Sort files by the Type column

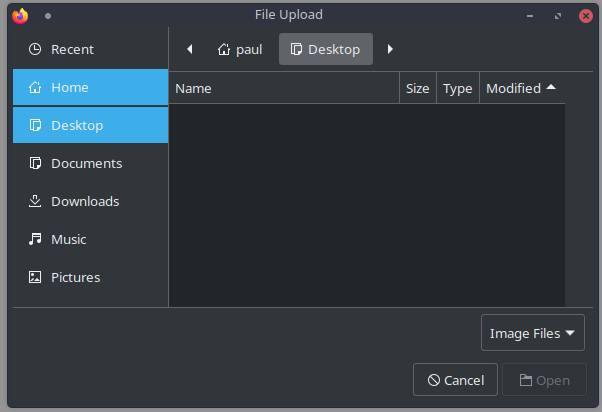[458, 88]
